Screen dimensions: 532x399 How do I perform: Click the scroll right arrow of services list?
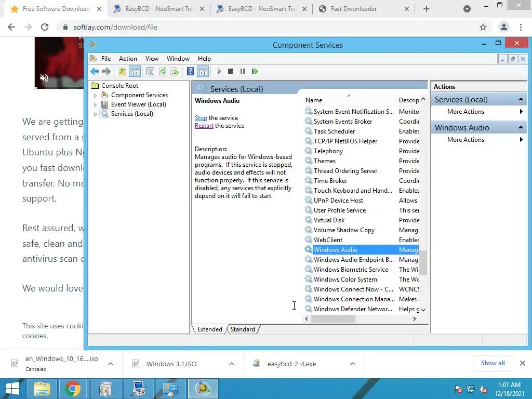tap(414, 318)
